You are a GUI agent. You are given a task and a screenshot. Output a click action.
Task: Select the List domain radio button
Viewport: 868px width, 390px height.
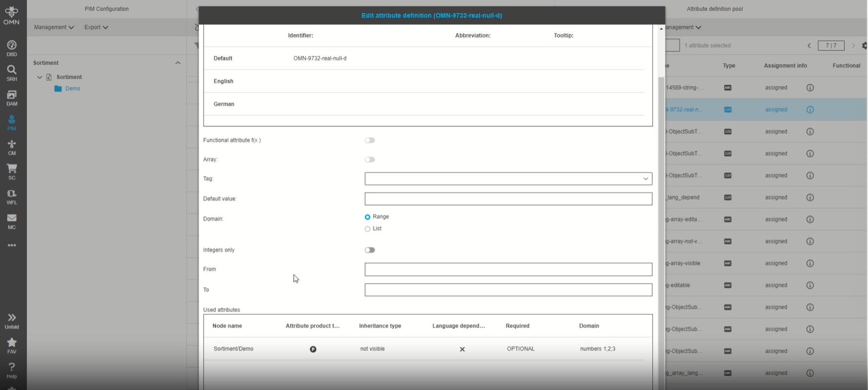(367, 229)
